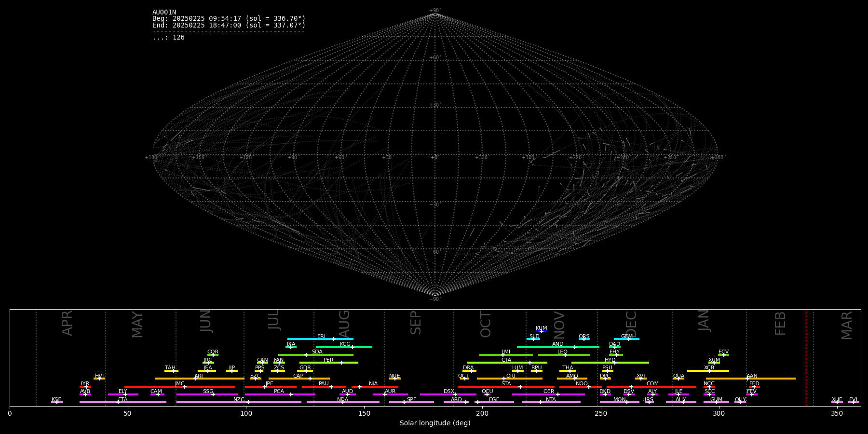Click the HYD shower label
868x434 pixels.
point(610,360)
